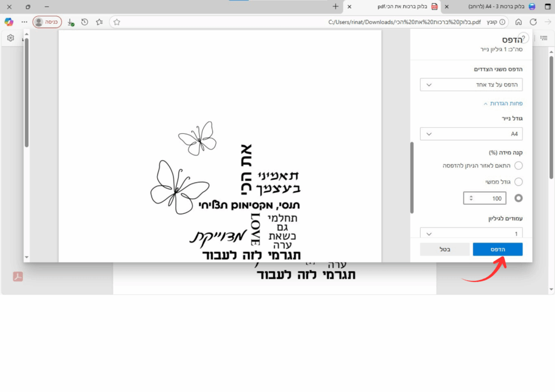Open the A4 paper size dropdown
Screen dimensions: 555x392
[x=471, y=134]
